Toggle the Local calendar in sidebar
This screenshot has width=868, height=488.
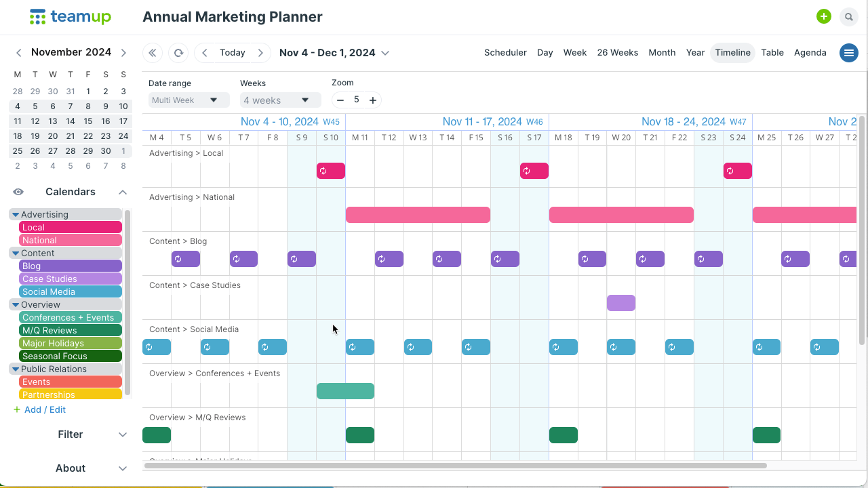(x=71, y=228)
